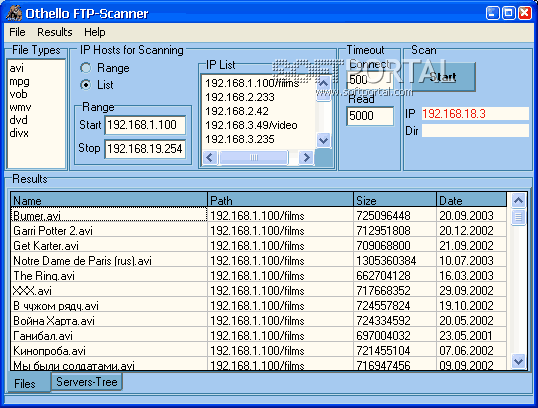Minimize the Othello FTP-Scanner window
The image size is (538, 408).
tap(493, 13)
